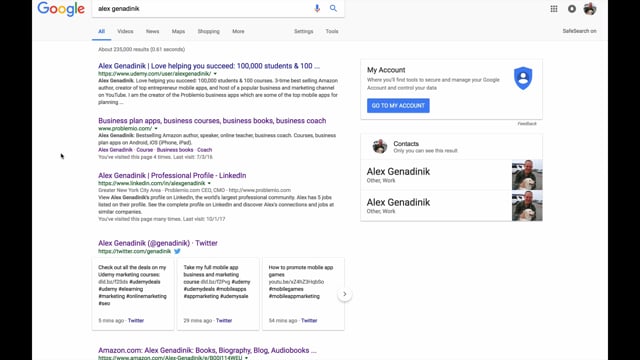Expand the Udemy result URL dropdown arrow
640x360 pixels.
coord(215,74)
